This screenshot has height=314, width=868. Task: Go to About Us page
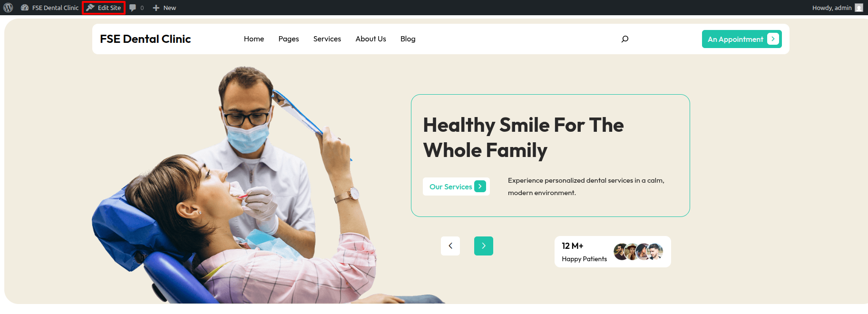[371, 39]
